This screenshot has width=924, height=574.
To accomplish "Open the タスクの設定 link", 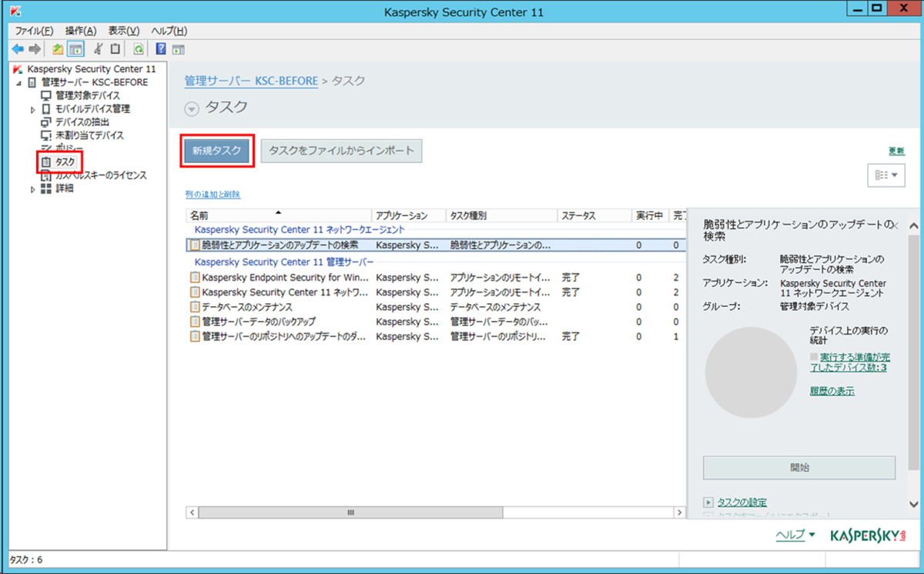I will (742, 502).
